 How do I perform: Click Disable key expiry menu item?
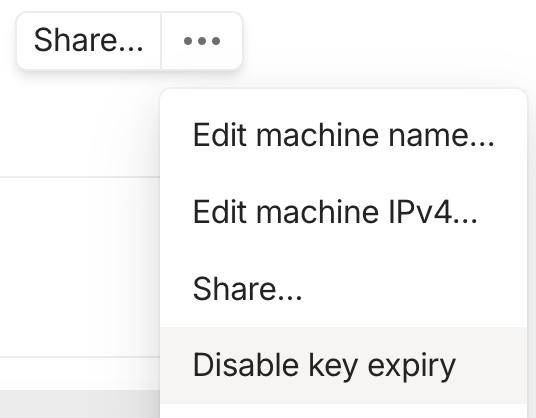coord(343,365)
